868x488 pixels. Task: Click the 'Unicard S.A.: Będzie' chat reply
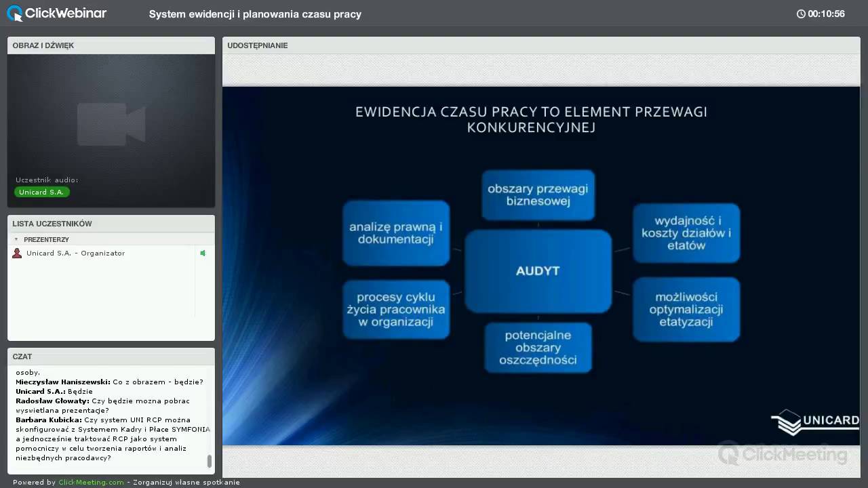(x=54, y=391)
